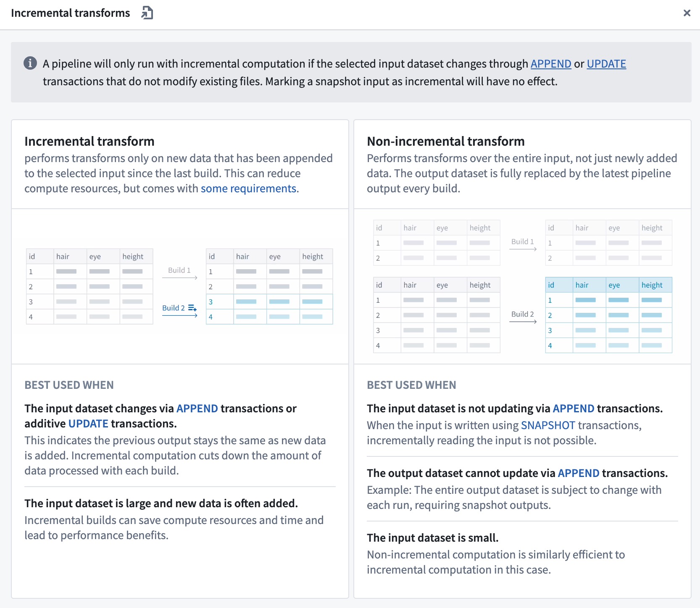The width and height of the screenshot is (700, 608).
Task: Open the UPDATE link in the info banner
Action: point(606,64)
